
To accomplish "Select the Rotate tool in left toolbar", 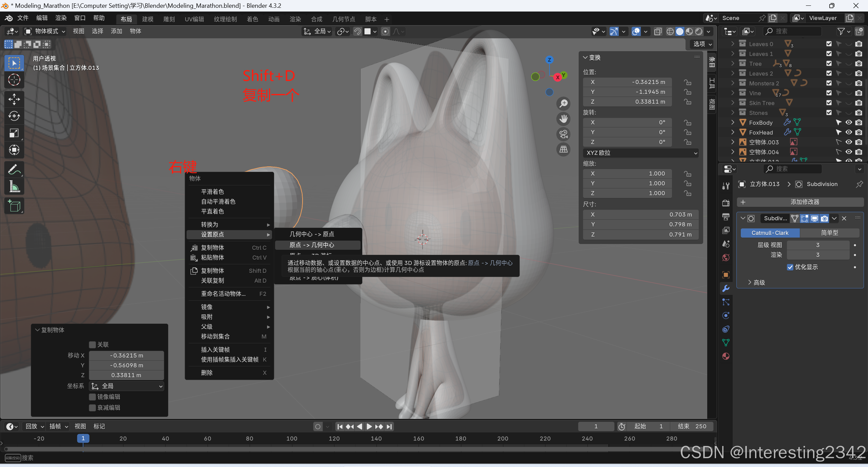I will tap(14, 116).
